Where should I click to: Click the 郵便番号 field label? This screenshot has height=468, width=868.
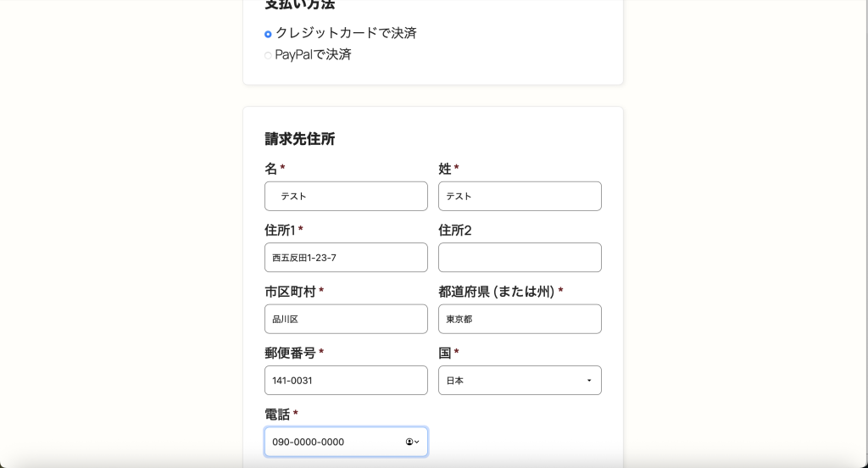click(290, 353)
